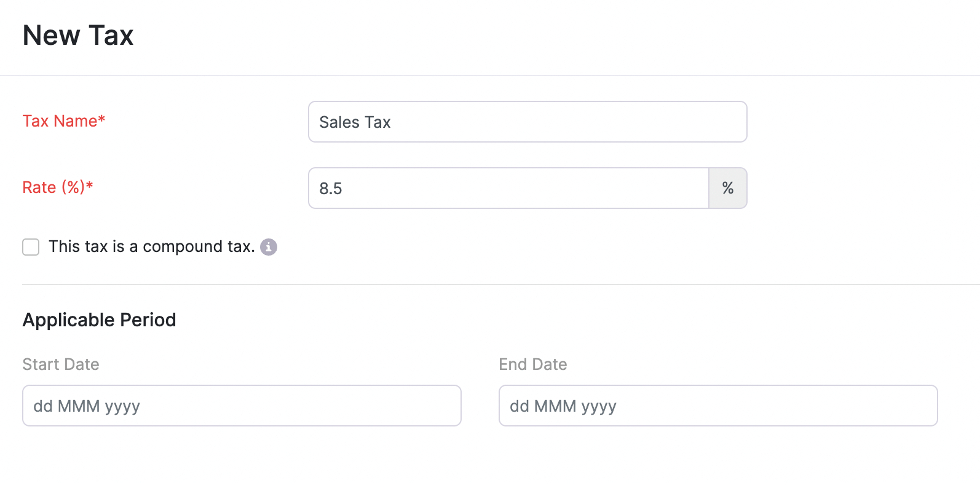The image size is (980, 483).
Task: Select the Rate input containing 8.5
Action: (x=508, y=188)
